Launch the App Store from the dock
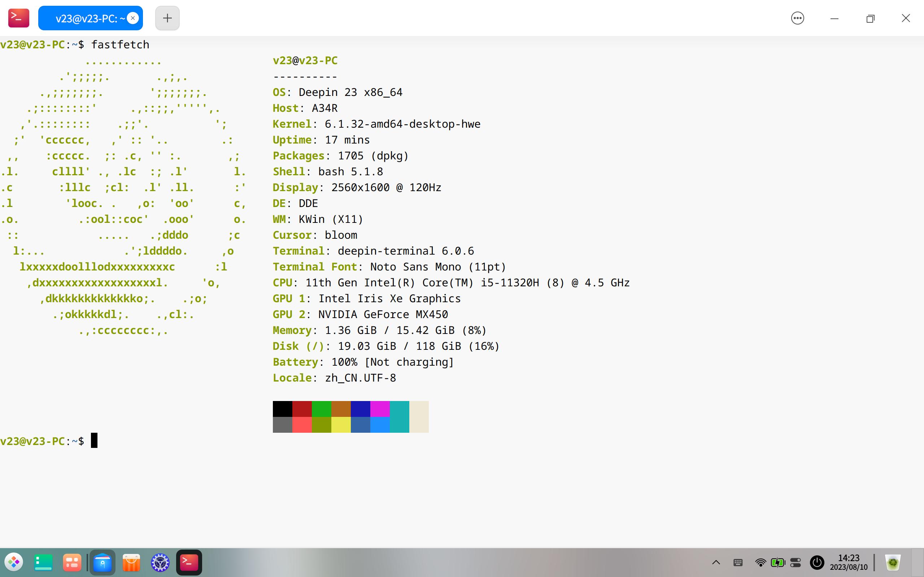The width and height of the screenshot is (924, 577). 131,562
